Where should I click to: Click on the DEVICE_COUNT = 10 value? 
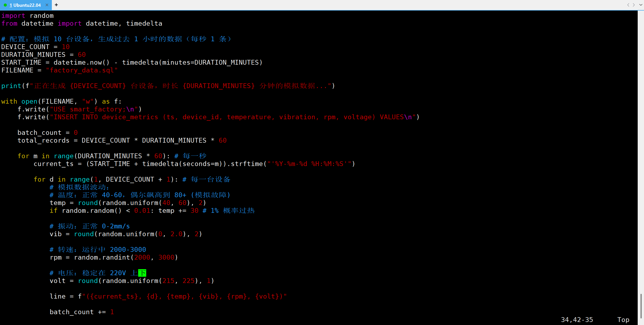(x=66, y=47)
